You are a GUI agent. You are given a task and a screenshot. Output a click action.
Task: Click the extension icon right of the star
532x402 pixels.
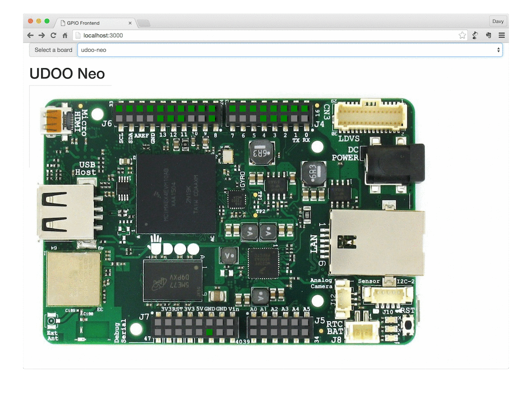click(475, 35)
